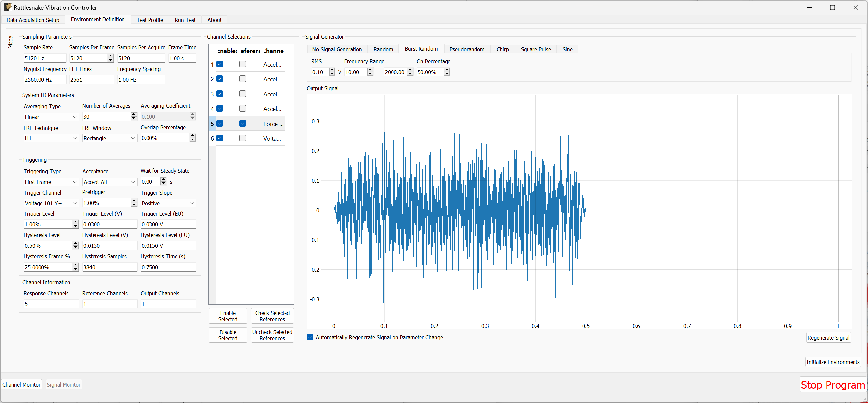
Task: Select the Modal environment tab on the left
Action: click(x=10, y=42)
